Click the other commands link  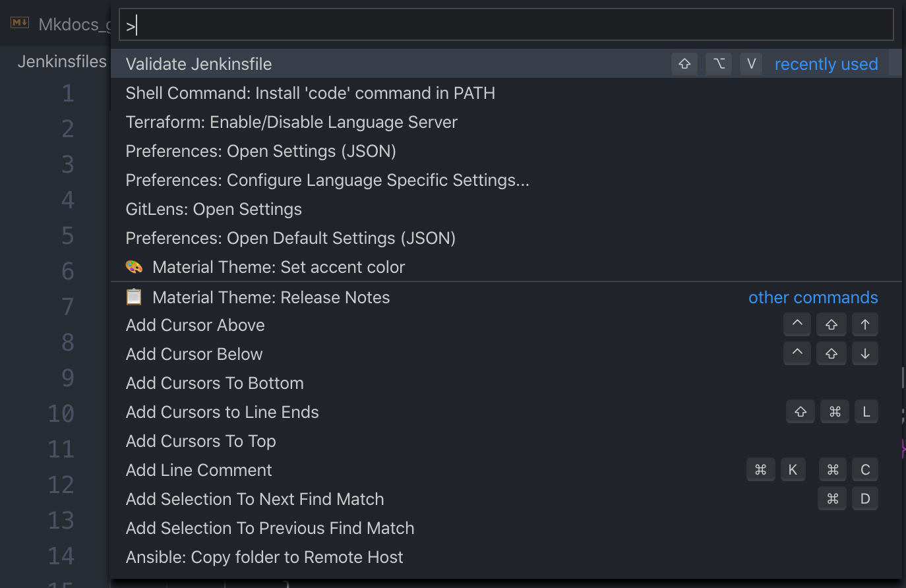(x=813, y=297)
